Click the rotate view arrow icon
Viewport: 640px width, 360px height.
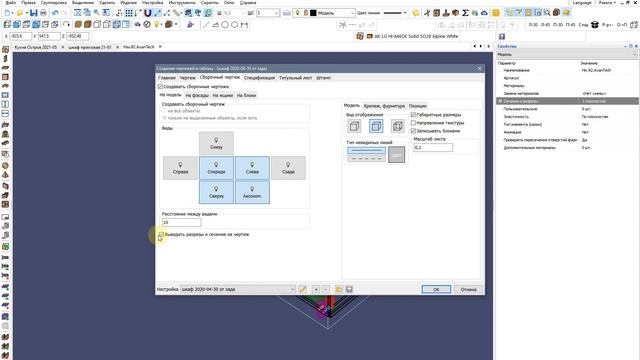66,24
